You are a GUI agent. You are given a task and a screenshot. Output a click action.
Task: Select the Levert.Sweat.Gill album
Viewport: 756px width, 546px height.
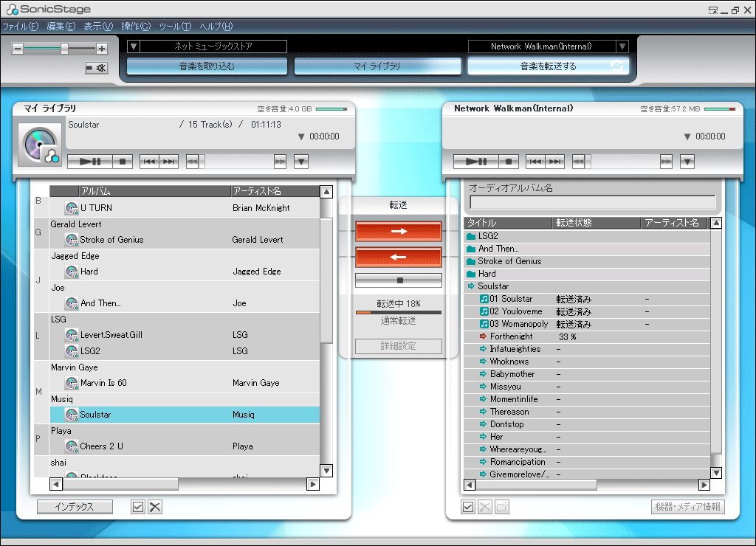[185, 334]
